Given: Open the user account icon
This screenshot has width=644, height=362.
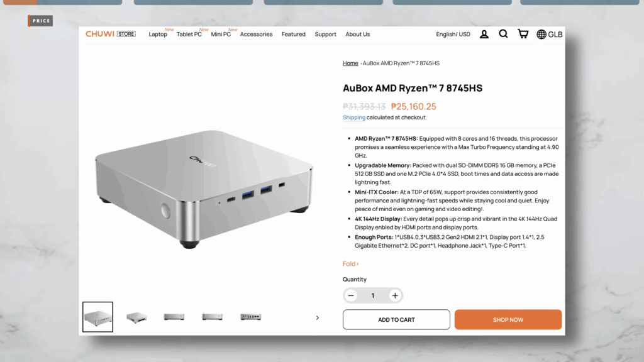Looking at the screenshot, I should tap(484, 34).
